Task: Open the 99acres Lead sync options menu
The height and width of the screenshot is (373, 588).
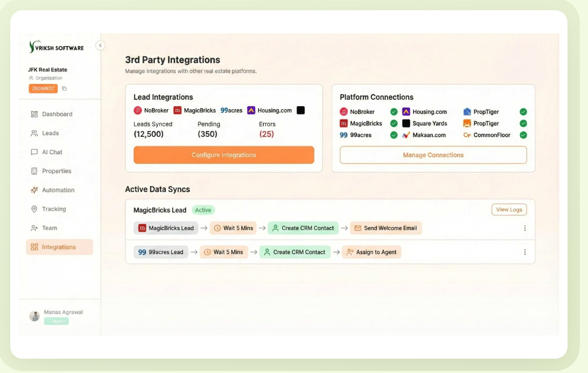Action: [524, 252]
